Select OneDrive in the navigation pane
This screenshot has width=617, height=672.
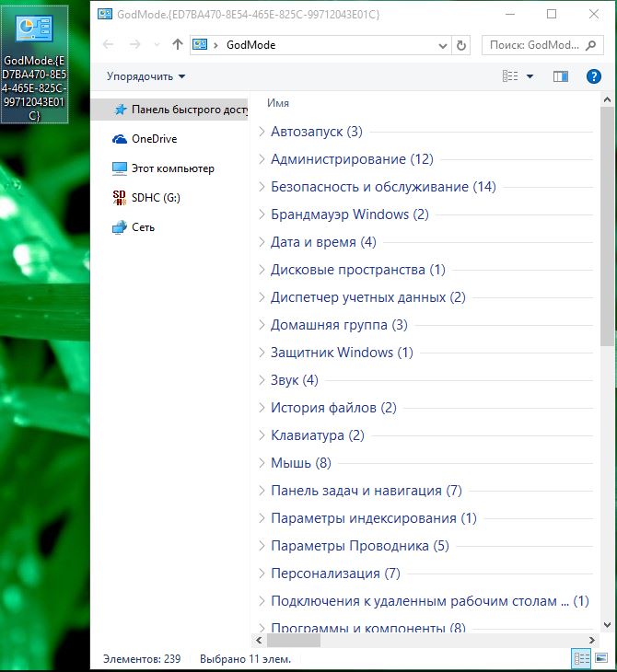pyautogui.click(x=153, y=139)
